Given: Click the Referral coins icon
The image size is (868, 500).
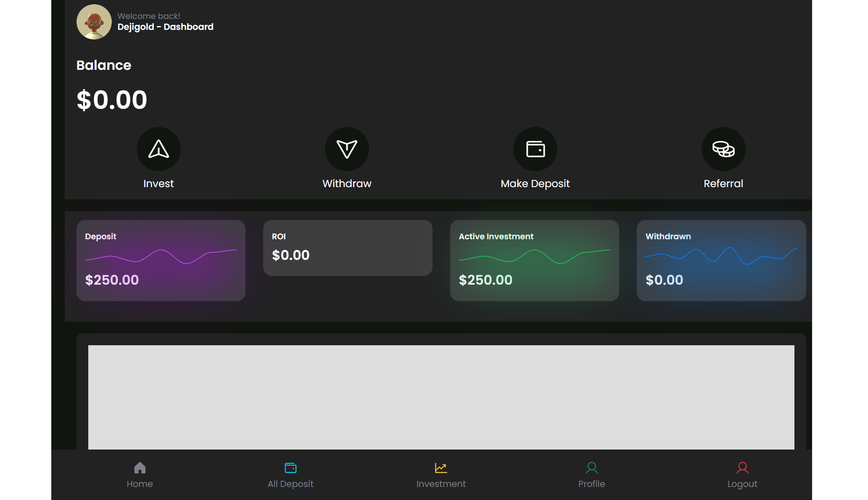Looking at the screenshot, I should point(723,149).
